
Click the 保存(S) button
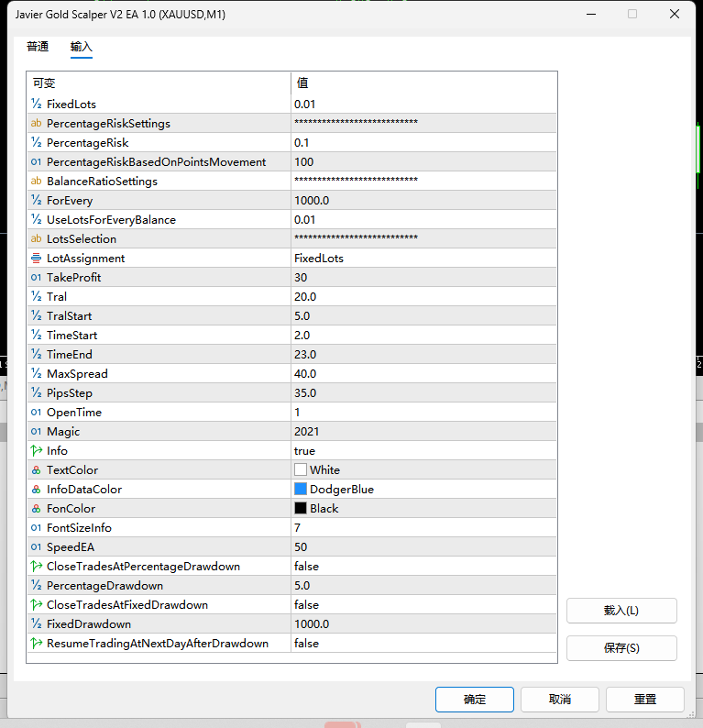[x=621, y=648]
